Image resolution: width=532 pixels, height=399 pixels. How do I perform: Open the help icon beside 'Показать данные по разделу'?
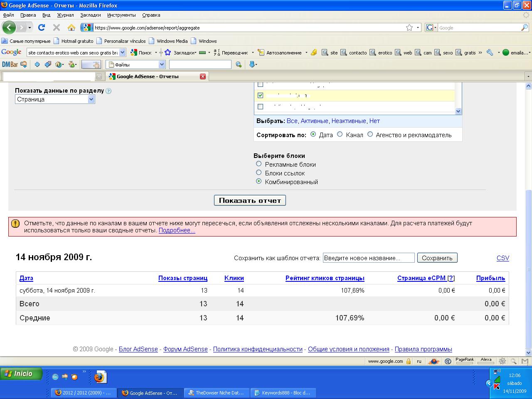pyautogui.click(x=108, y=91)
